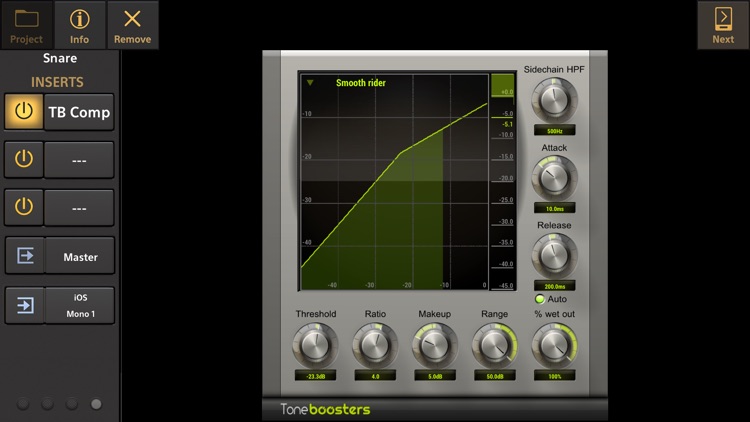Image resolution: width=750 pixels, height=422 pixels.
Task: Click the Snare channel name
Action: point(60,58)
